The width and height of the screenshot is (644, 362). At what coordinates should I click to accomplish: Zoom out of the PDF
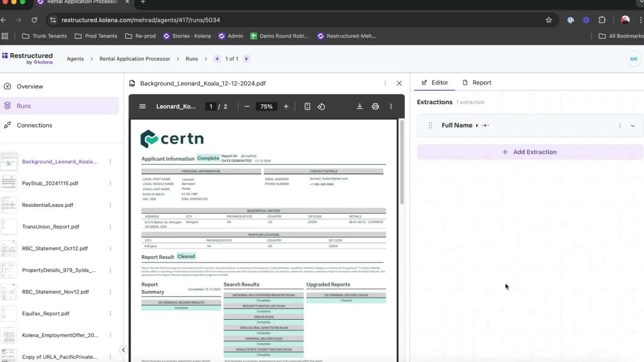click(247, 106)
